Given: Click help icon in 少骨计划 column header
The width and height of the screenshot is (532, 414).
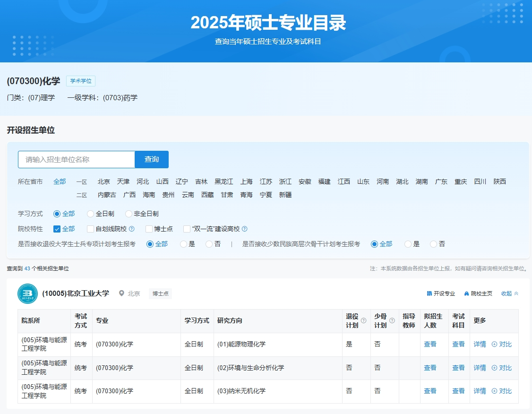Looking at the screenshot, I should pos(392,320).
